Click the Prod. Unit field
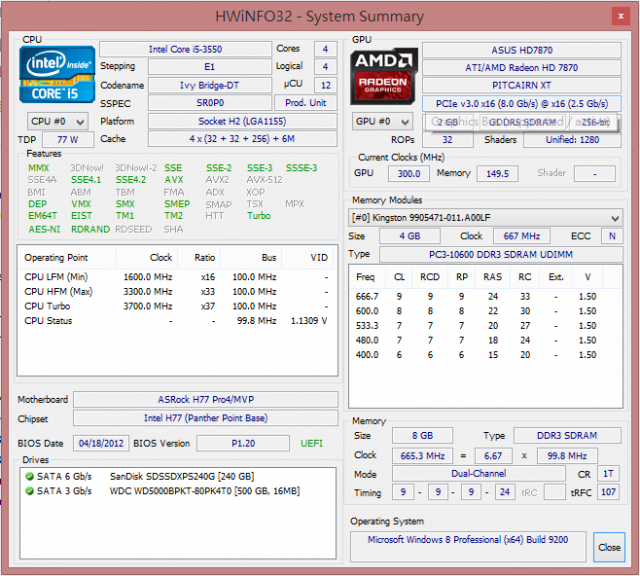This screenshot has width=640, height=576. [x=305, y=102]
